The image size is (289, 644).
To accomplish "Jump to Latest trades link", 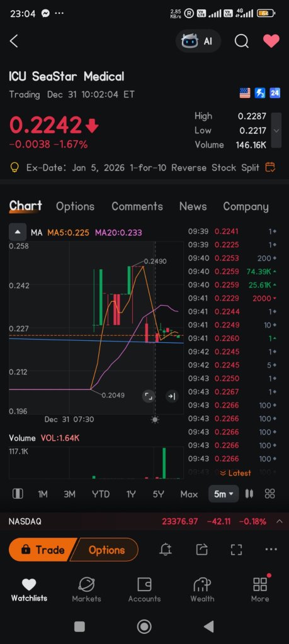I will (x=235, y=473).
